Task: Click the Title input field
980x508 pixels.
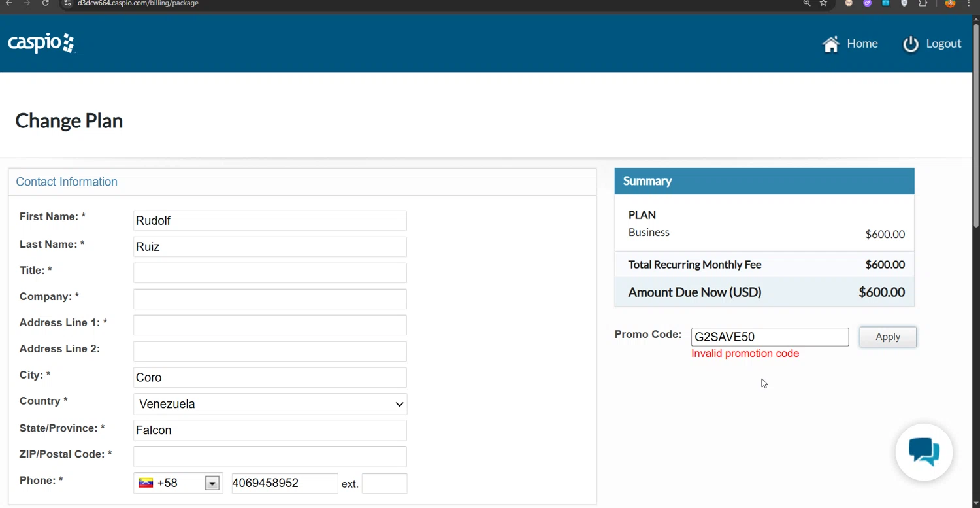Action: pos(270,273)
